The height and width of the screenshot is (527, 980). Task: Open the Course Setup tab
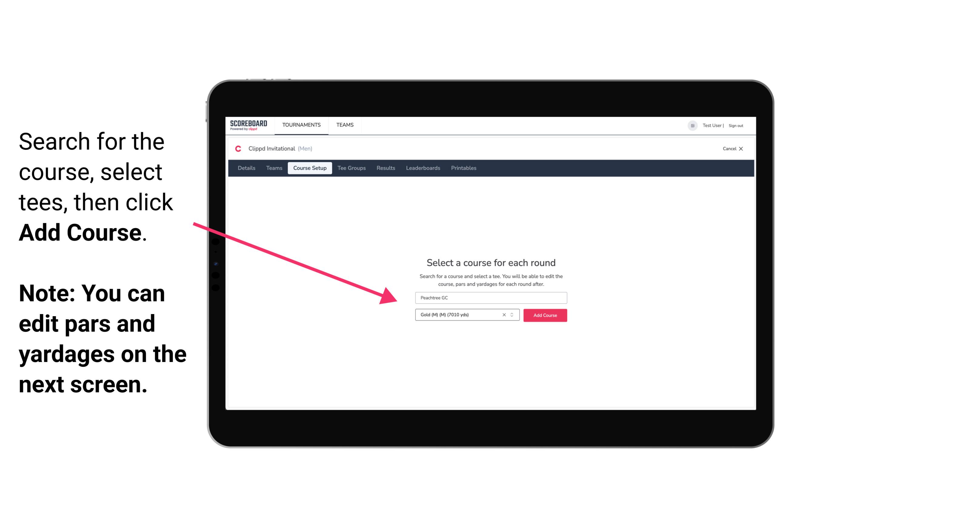(310, 168)
